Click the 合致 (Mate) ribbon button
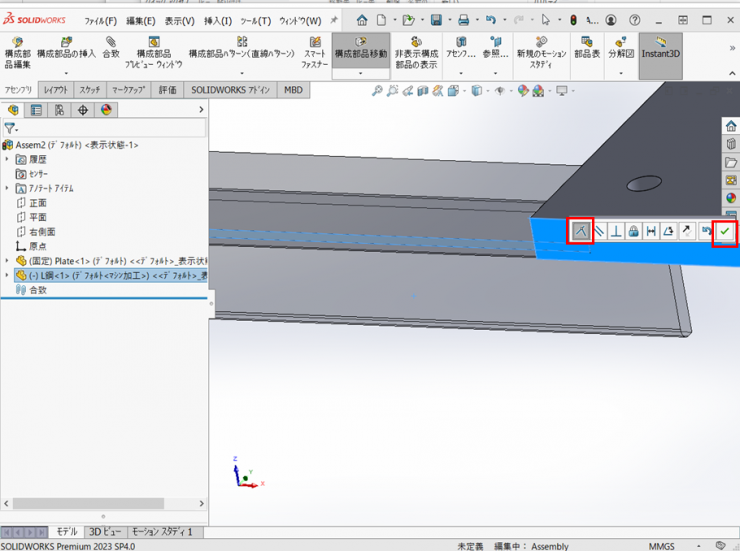The width and height of the screenshot is (740, 551). pos(111,48)
